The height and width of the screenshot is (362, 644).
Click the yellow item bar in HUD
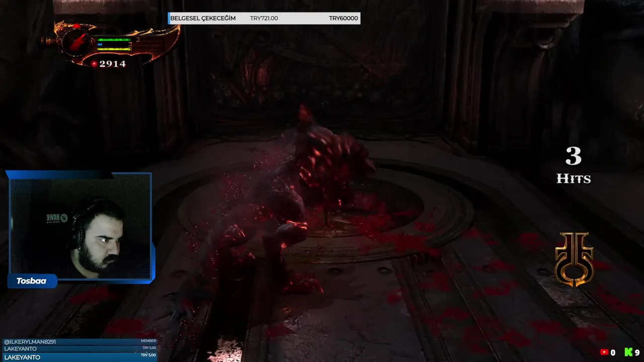(114, 49)
